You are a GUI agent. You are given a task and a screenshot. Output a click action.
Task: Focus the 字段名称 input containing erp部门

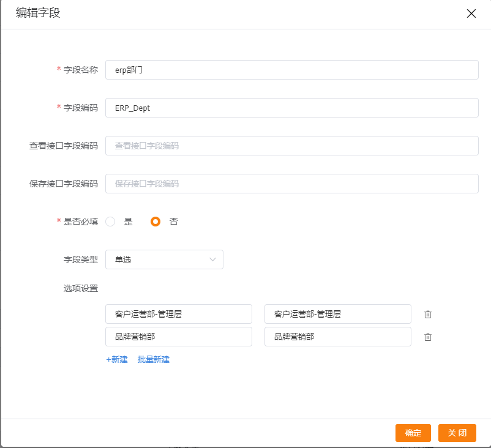tap(292, 70)
